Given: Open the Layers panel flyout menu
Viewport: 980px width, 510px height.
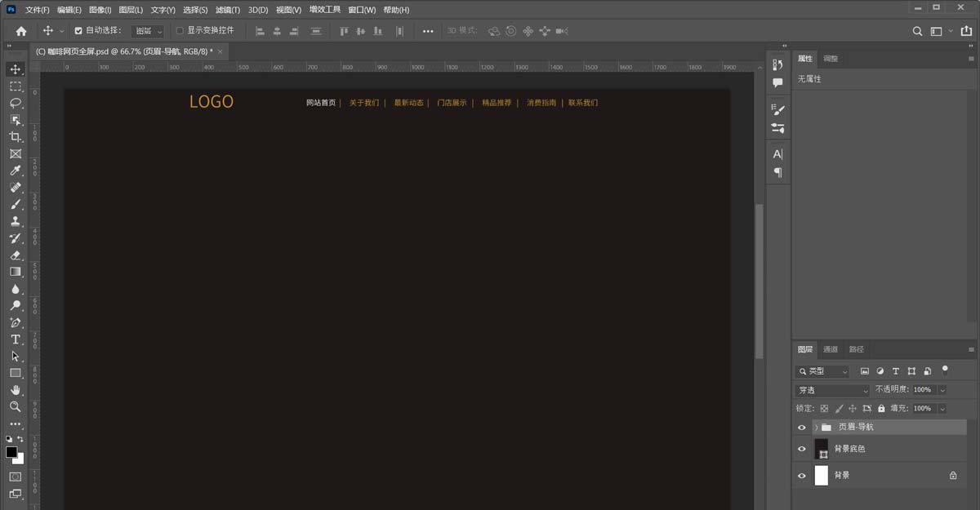Looking at the screenshot, I should 972,349.
